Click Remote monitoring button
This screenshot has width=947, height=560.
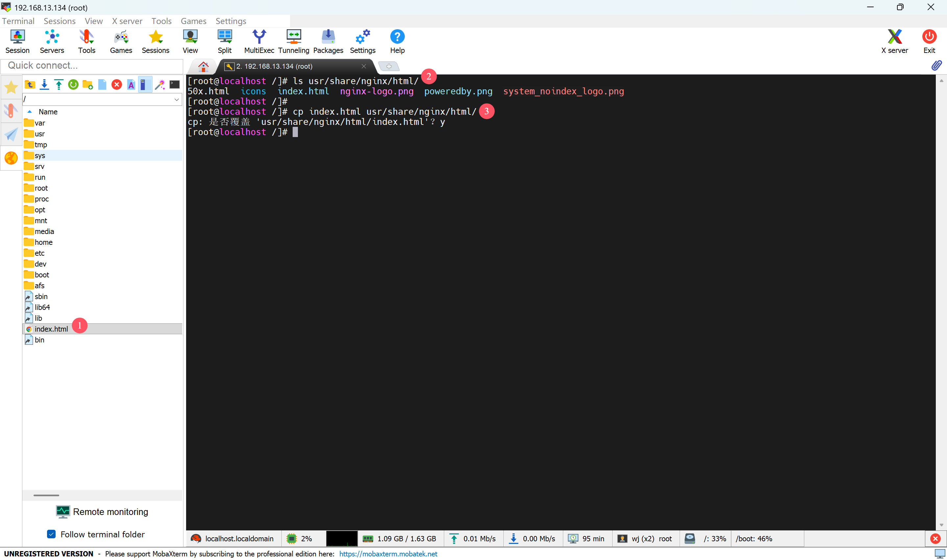point(102,512)
